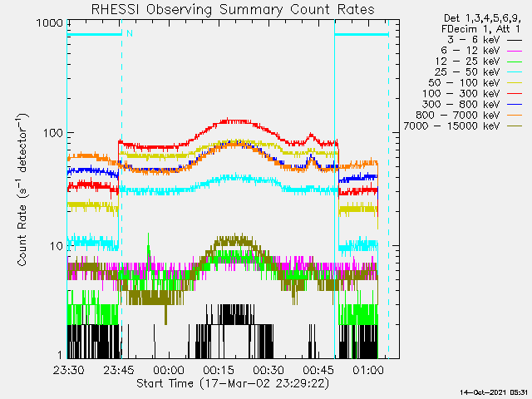This screenshot has width=532, height=399.
Task: Click the green line swatch for 12 - 25 keV
Action: click(515, 62)
